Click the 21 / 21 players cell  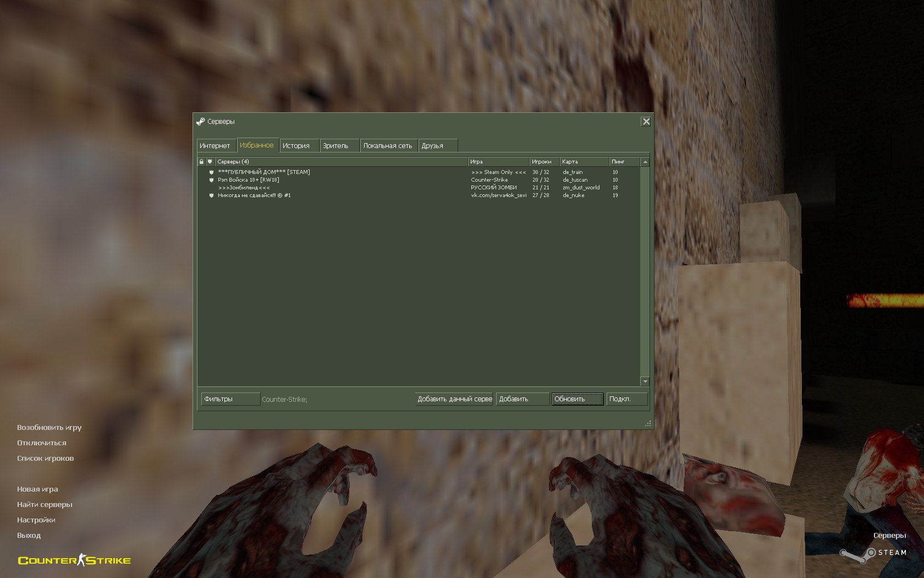(x=541, y=188)
